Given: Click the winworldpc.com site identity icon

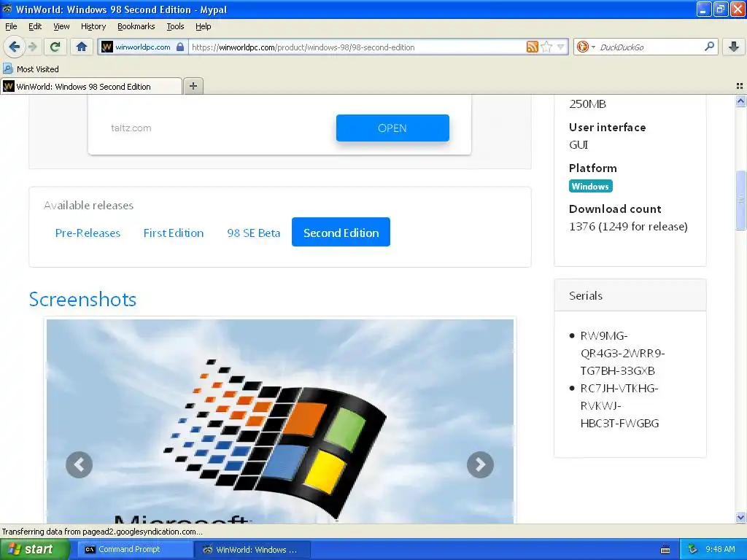Looking at the screenshot, I should 107,47.
